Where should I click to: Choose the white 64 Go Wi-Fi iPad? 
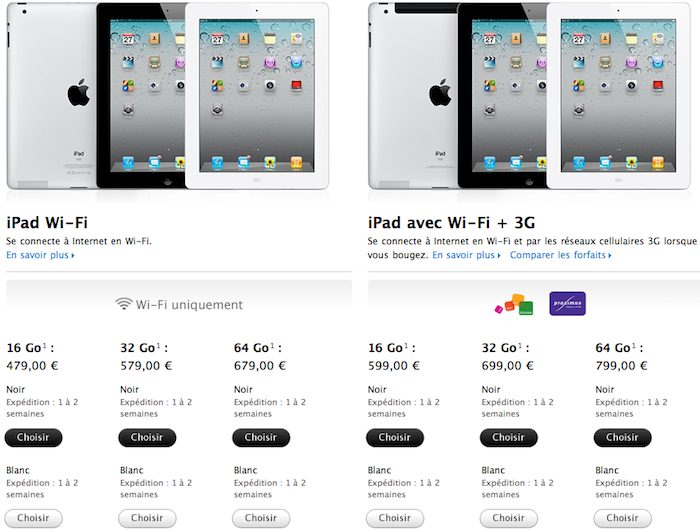(x=261, y=518)
